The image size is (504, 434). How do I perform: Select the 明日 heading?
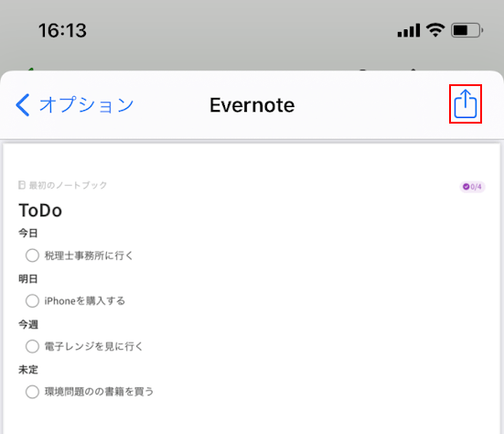28,278
